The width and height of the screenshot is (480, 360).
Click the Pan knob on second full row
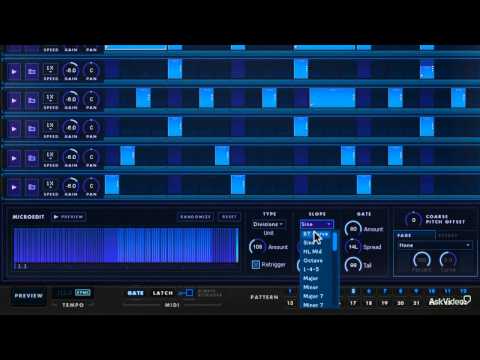[x=91, y=99]
